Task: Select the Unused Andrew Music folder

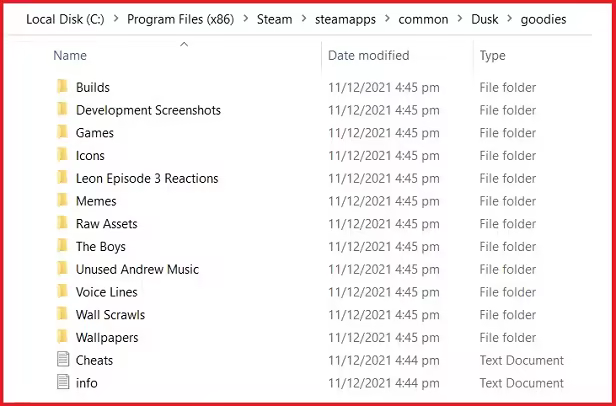Action: 137,269
